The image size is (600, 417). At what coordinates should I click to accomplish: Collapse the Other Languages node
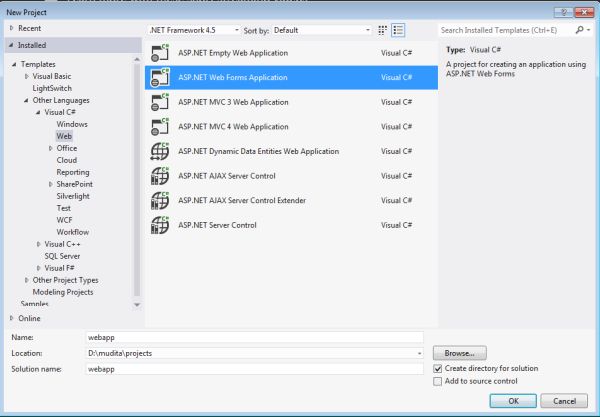pos(26,100)
